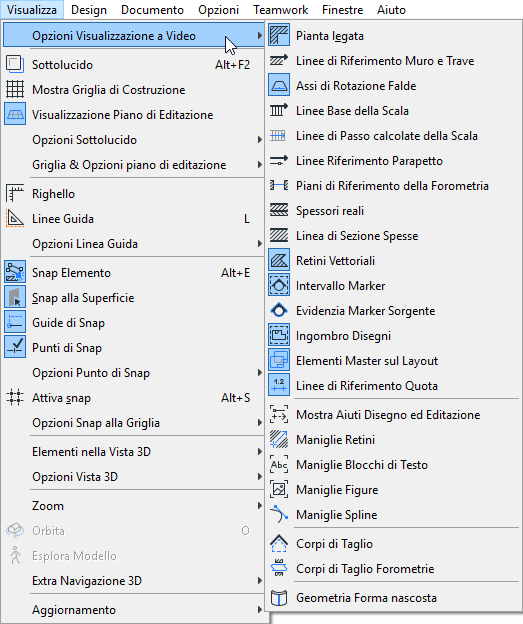Expand Opzioni Linea Guida submenu

pos(134,244)
